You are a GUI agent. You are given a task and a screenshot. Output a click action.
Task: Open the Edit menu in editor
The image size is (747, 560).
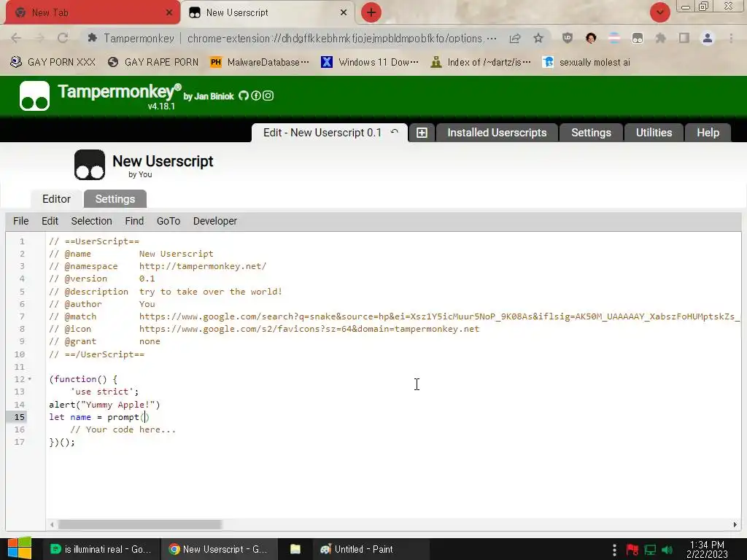point(50,221)
